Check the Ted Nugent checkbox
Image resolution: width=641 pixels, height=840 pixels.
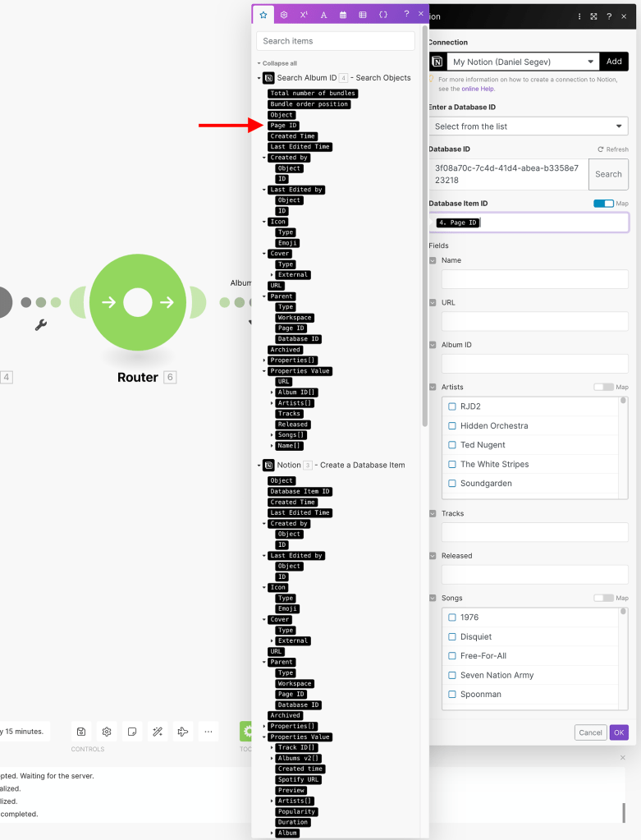[x=452, y=445]
